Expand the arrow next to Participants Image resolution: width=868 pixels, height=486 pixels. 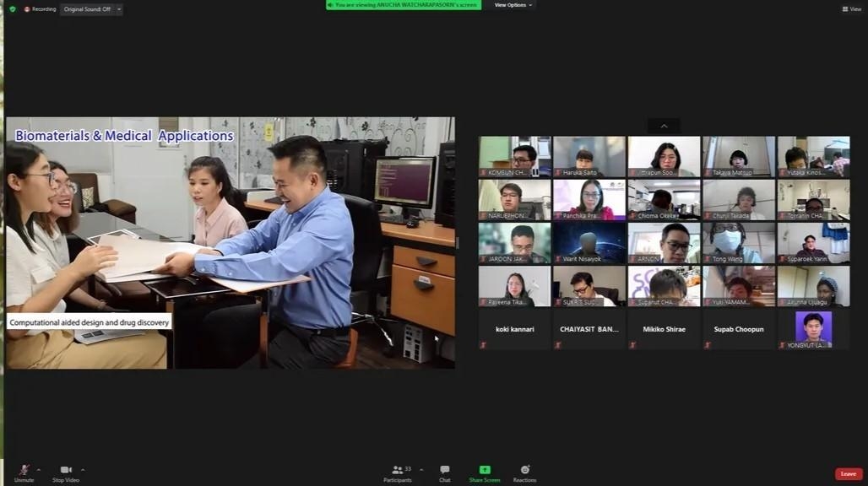coord(421,469)
